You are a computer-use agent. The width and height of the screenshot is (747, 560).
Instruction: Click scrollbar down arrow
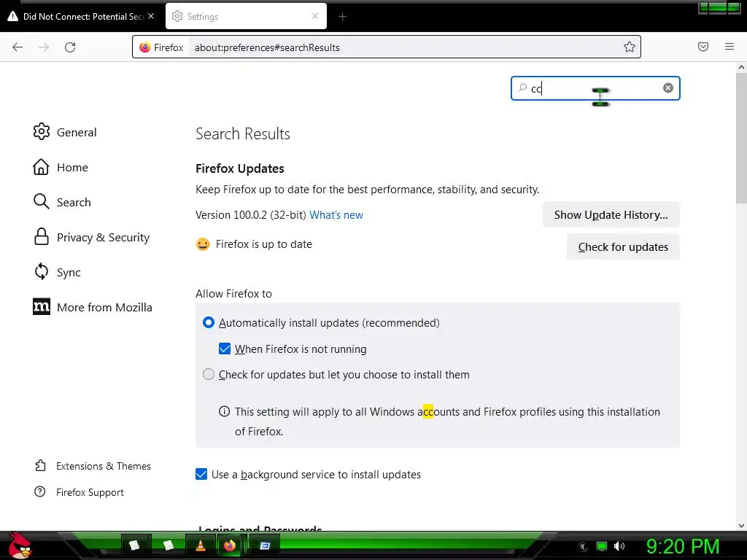tap(741, 526)
